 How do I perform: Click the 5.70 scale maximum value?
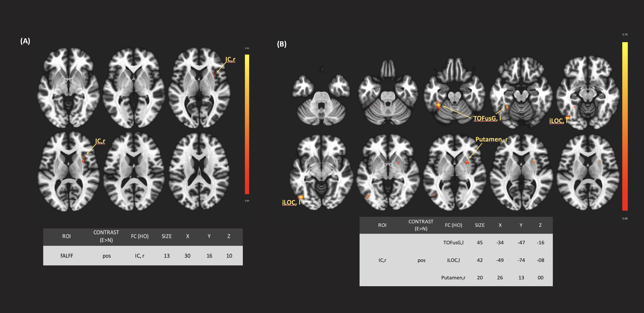pos(625,35)
